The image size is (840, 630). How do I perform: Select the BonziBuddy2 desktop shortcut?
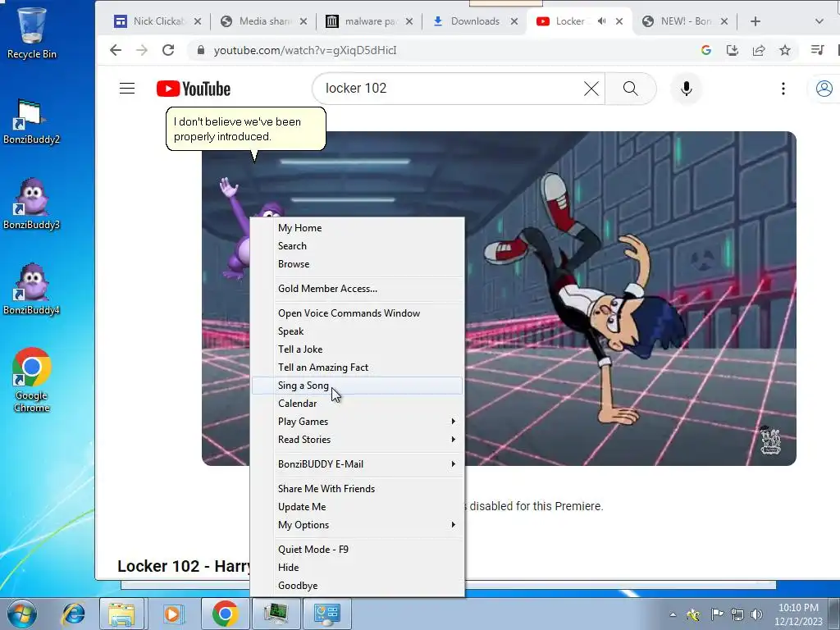32,121
